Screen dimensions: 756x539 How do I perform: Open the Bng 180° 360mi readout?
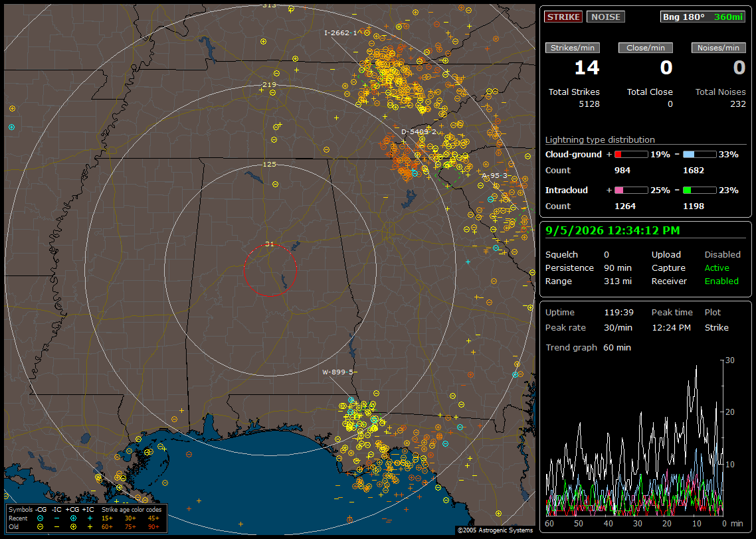click(x=702, y=17)
